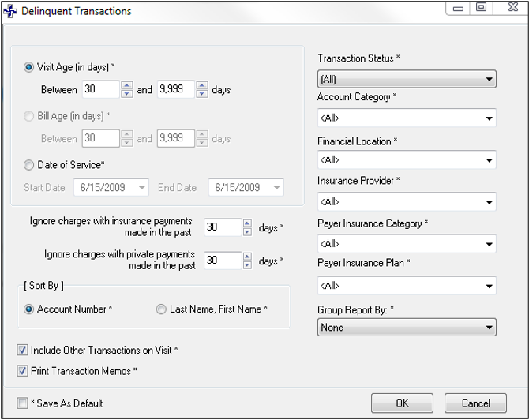
Task: Sort by Account Number option
Action: coord(30,309)
